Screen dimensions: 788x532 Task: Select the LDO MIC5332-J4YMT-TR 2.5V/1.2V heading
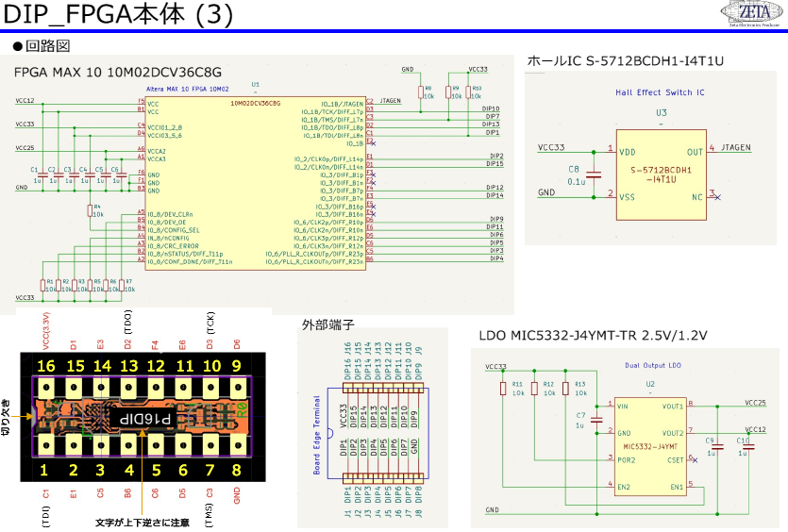[x=593, y=335]
